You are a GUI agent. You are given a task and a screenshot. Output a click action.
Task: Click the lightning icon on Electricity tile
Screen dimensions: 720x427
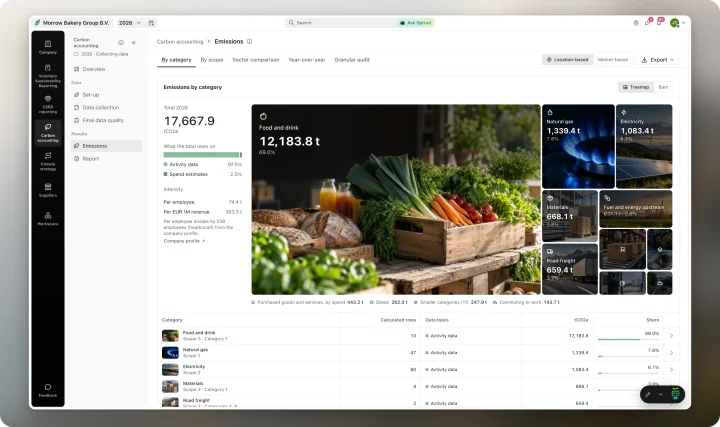[624, 112]
